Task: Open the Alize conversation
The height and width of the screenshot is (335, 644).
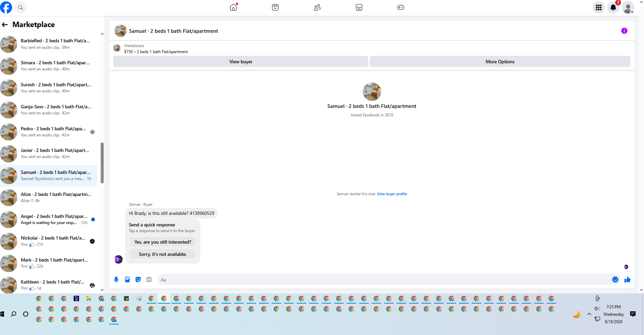Action: tap(49, 197)
